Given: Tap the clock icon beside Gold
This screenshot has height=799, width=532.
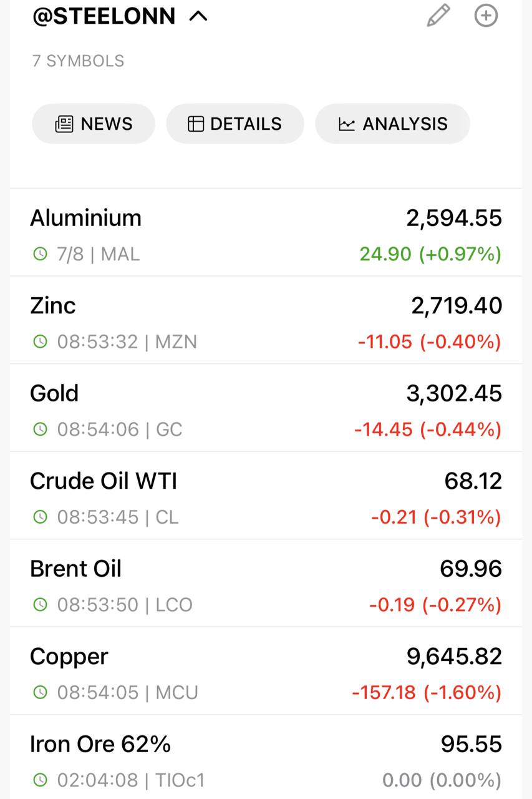Looking at the screenshot, I should (40, 429).
